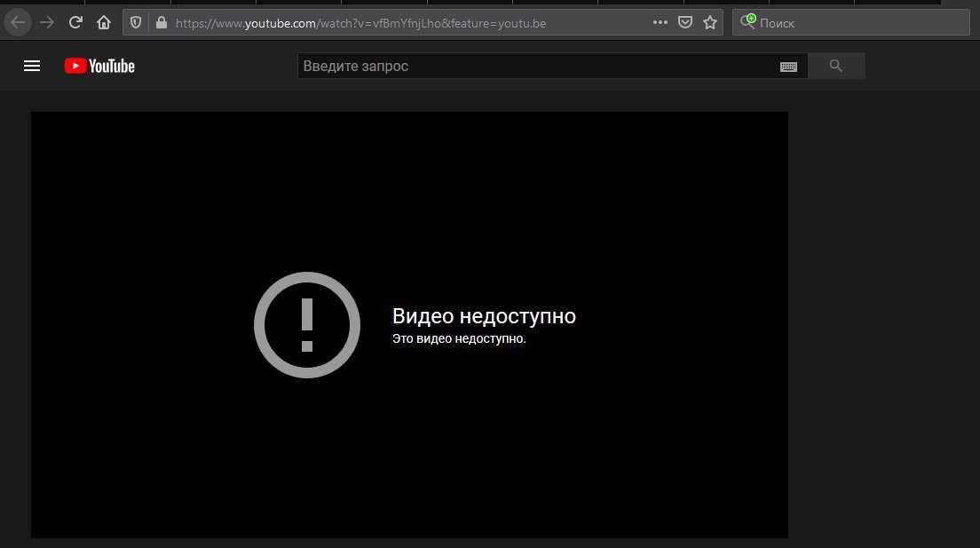This screenshot has height=548, width=980.
Task: Click the YouTube search magnifier button
Action: [x=836, y=66]
